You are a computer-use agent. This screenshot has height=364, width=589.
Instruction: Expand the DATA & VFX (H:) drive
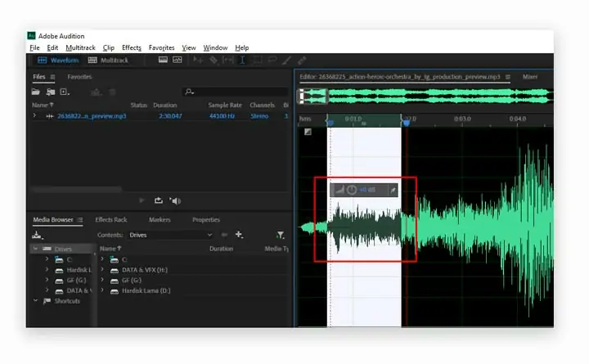tap(102, 270)
